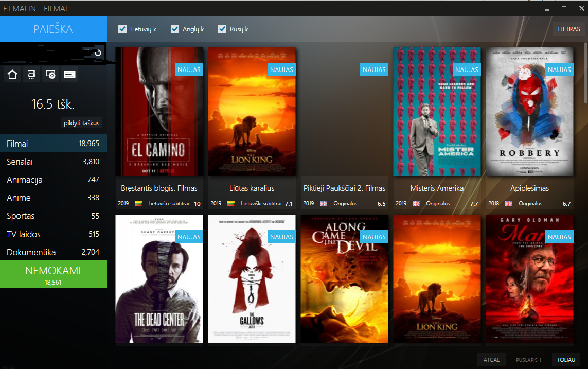The image size is (588, 369).
Task: Select Anime category
Action: click(x=54, y=198)
